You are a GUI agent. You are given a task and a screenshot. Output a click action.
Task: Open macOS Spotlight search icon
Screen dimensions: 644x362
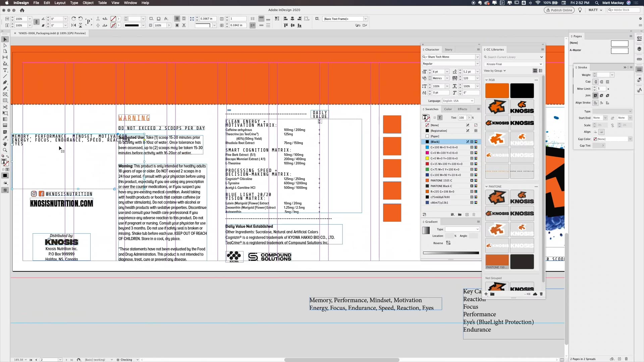click(597, 3)
